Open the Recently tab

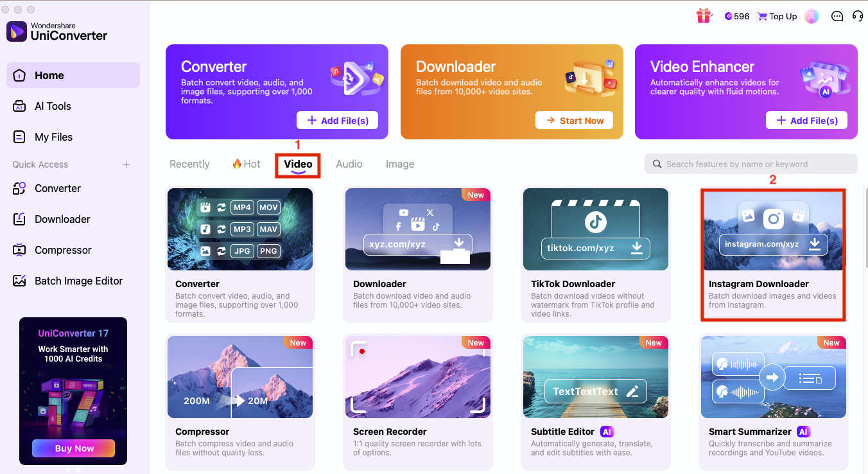(x=189, y=164)
